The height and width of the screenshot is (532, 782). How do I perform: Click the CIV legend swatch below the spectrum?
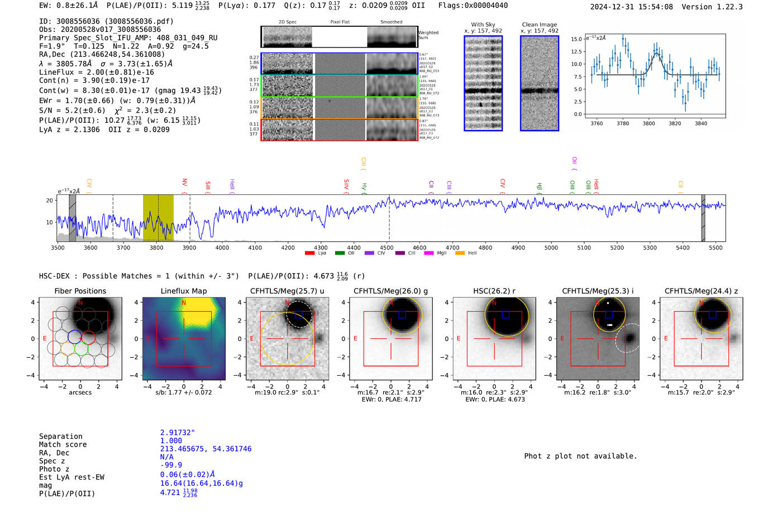pyautogui.click(x=369, y=253)
